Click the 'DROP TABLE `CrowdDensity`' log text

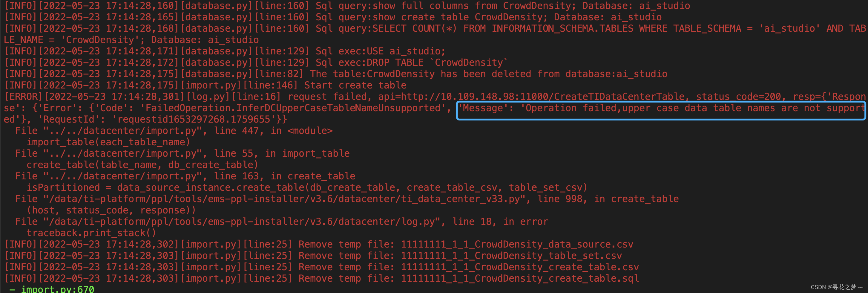437,63
